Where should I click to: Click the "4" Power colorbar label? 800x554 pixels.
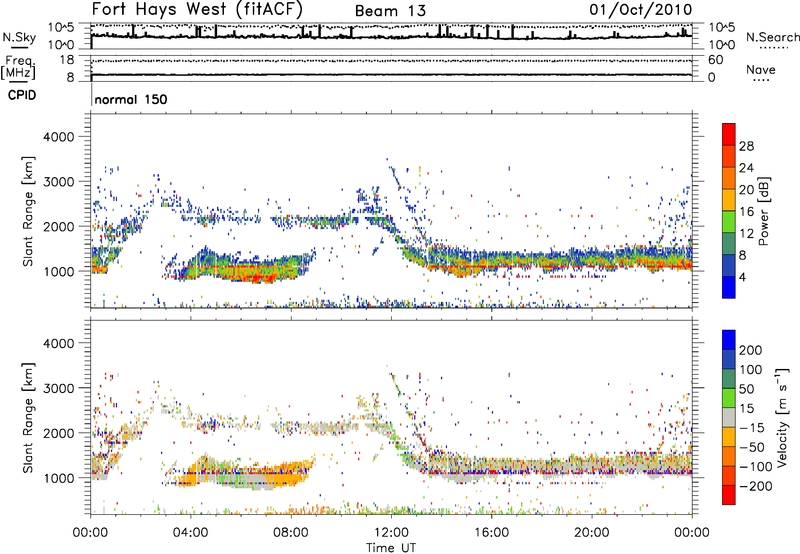pyautogui.click(x=742, y=277)
